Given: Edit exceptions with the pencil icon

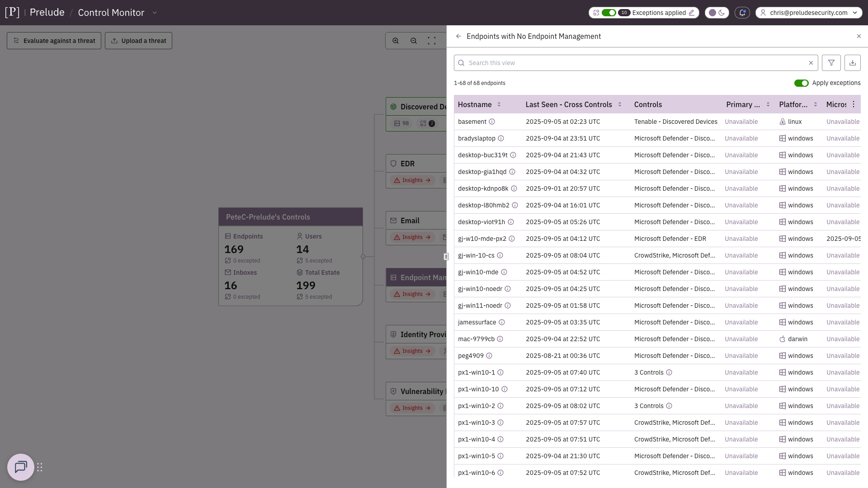Looking at the screenshot, I should (x=691, y=13).
